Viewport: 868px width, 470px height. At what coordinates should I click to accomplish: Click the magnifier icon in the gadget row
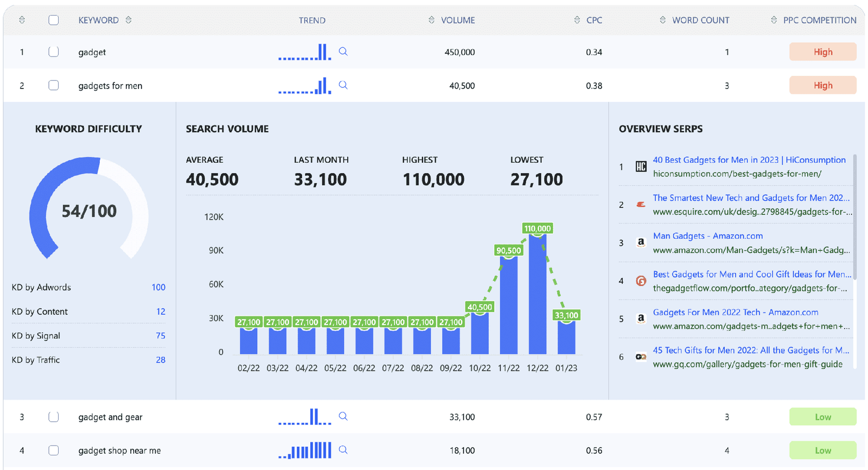point(343,52)
